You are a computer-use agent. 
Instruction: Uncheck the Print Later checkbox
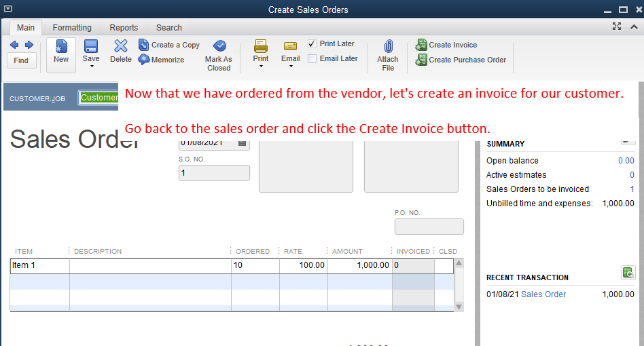312,43
